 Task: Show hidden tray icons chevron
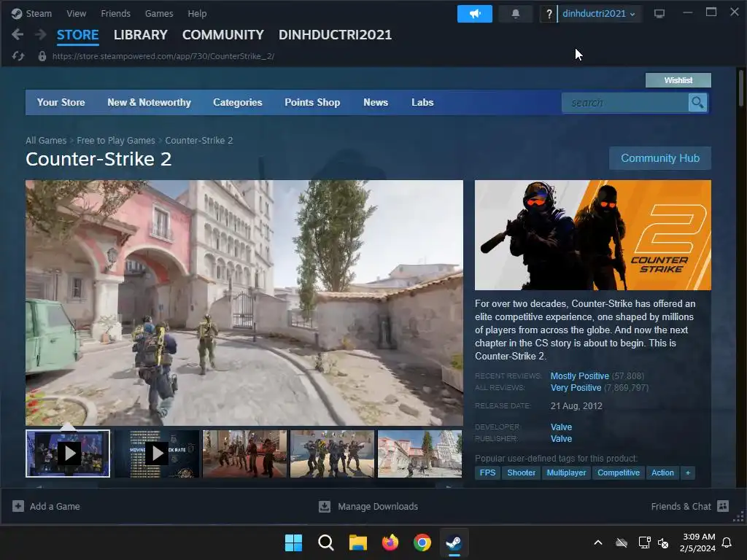pos(598,542)
